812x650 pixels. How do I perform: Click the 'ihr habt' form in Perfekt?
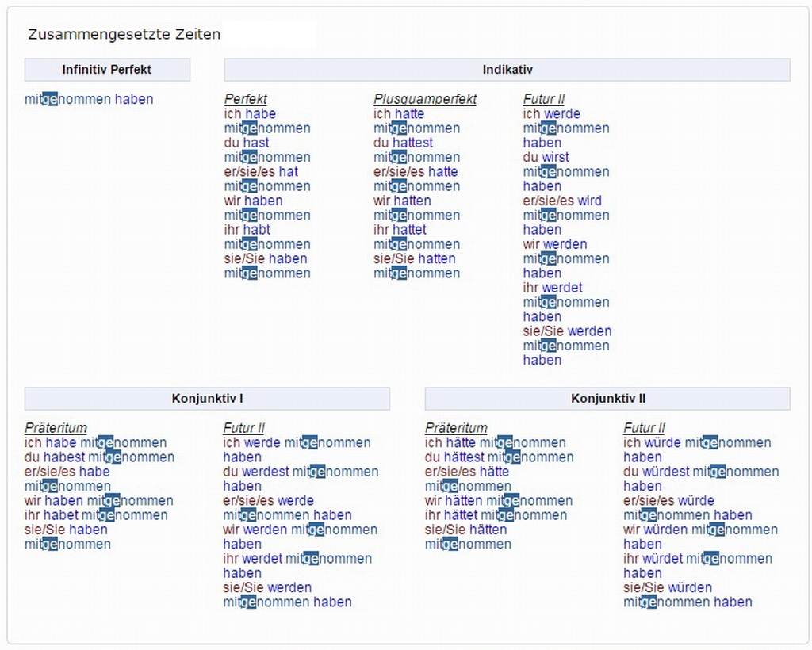tap(247, 230)
